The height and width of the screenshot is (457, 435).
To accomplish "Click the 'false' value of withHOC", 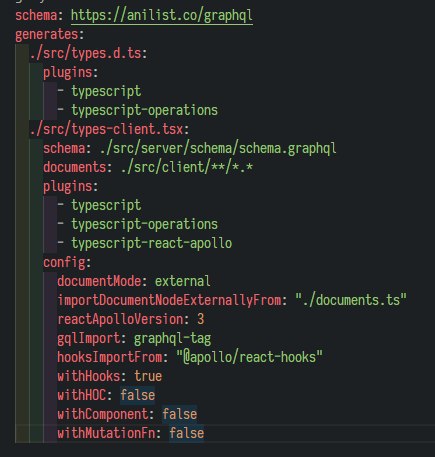I will click(x=137, y=395).
